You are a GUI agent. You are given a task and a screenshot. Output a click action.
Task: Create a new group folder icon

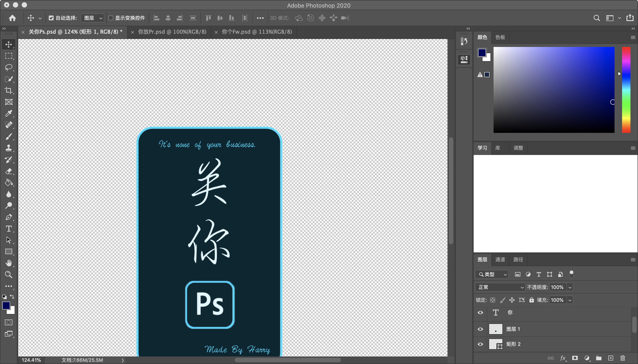599,358
